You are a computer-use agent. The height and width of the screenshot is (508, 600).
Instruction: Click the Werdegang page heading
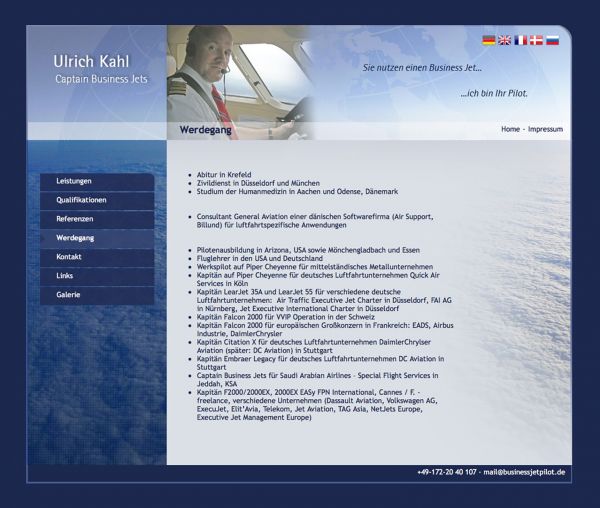click(x=207, y=130)
